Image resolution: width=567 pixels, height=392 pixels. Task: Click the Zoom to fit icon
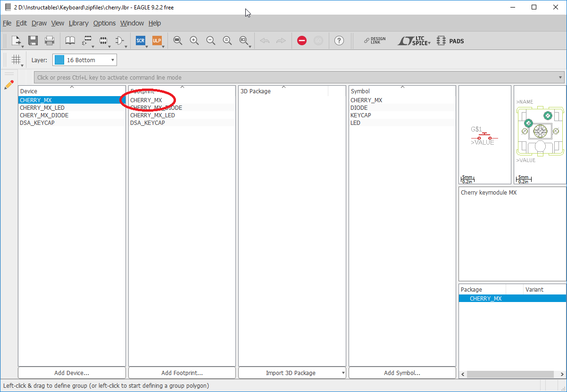(x=177, y=41)
